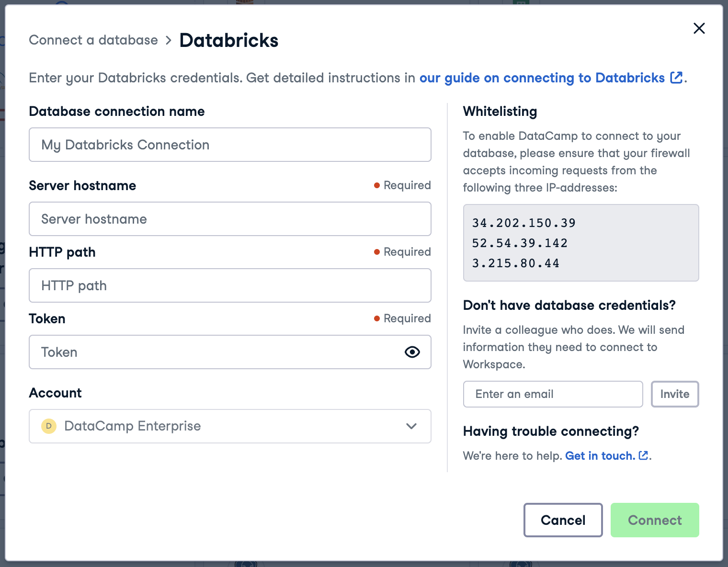
Task: Click the Invite button
Action: tap(674, 394)
